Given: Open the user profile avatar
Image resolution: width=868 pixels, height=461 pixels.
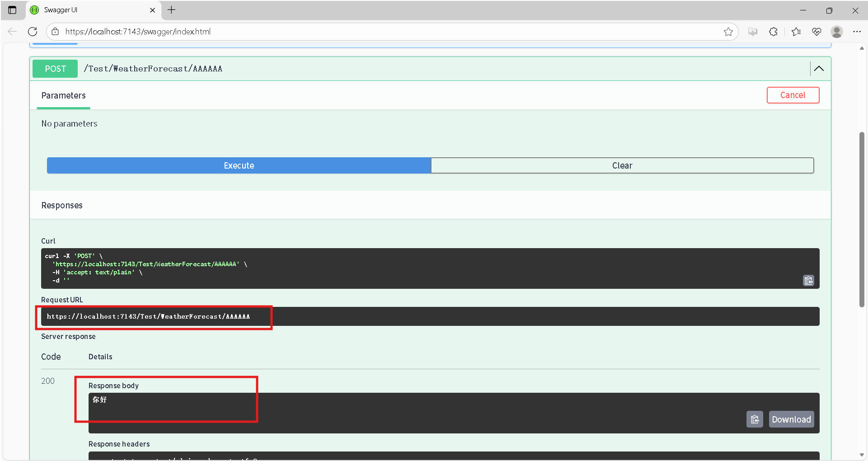Looking at the screenshot, I should [x=837, y=32].
